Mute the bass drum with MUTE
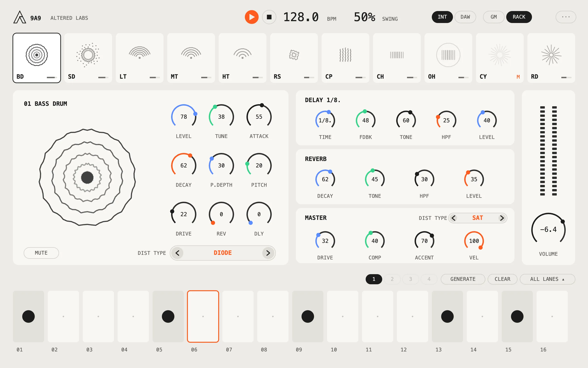This screenshot has height=368, width=588. pos(41,253)
